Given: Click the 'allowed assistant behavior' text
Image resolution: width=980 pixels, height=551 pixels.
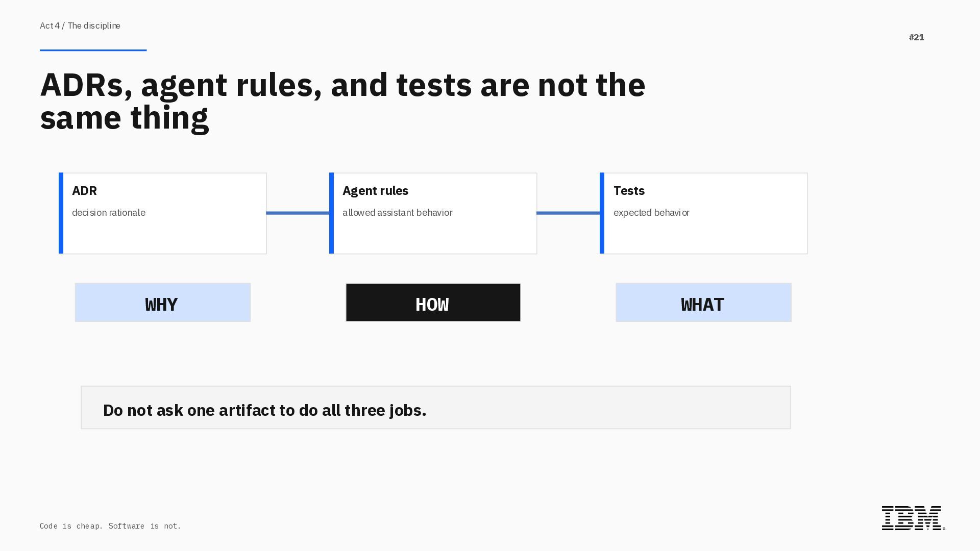Looking at the screenshot, I should 397,213.
